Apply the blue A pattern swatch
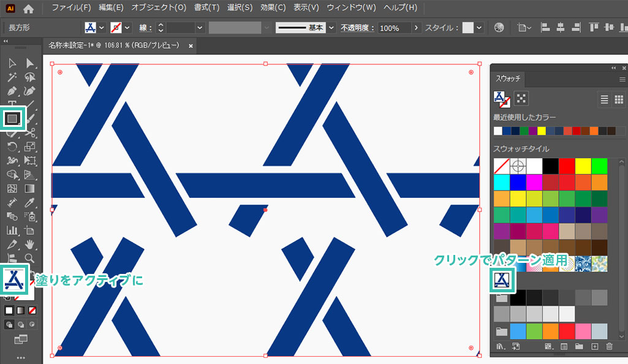Viewport: 628px width, 364px height. click(x=502, y=280)
